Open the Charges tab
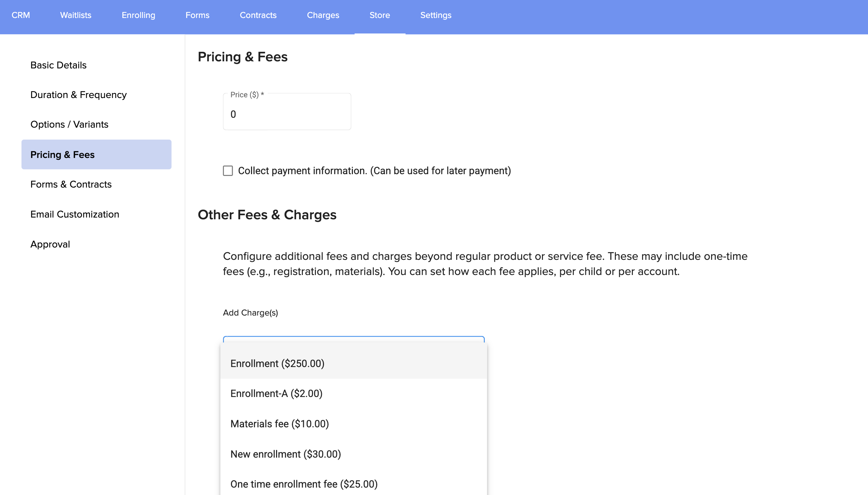 point(323,15)
